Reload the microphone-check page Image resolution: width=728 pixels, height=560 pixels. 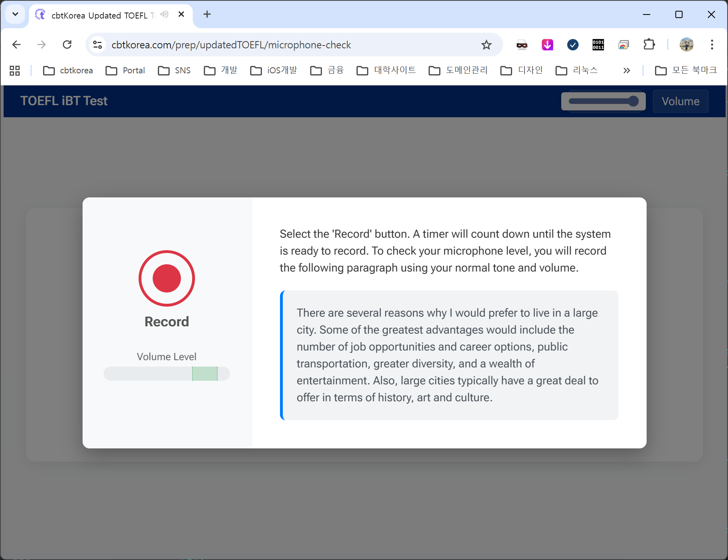click(67, 45)
